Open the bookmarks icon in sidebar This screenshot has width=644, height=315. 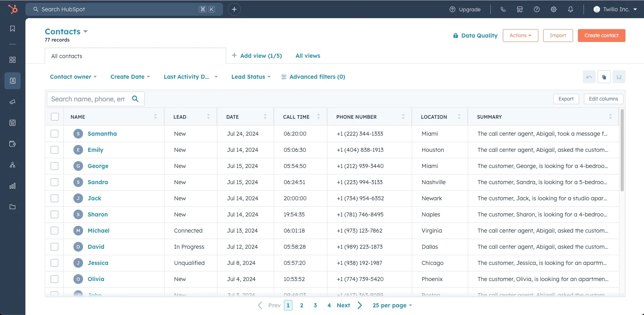[x=13, y=29]
